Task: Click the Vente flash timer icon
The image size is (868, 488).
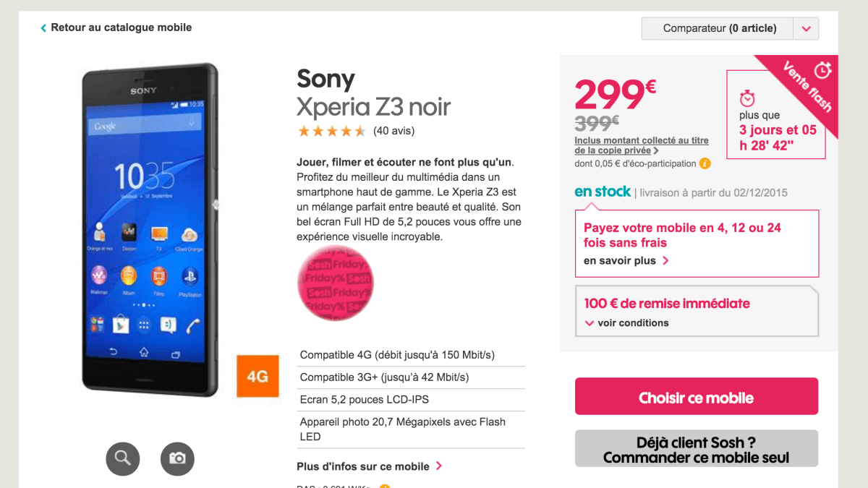Action: pos(822,70)
